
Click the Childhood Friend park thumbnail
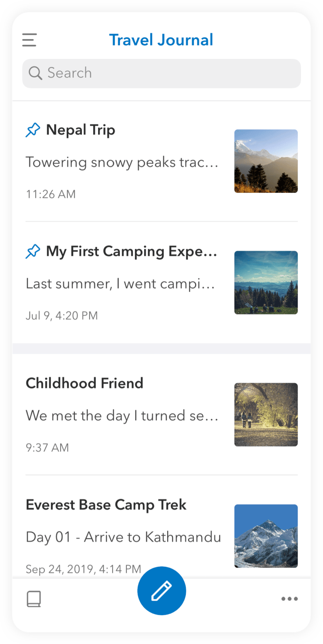point(266,415)
